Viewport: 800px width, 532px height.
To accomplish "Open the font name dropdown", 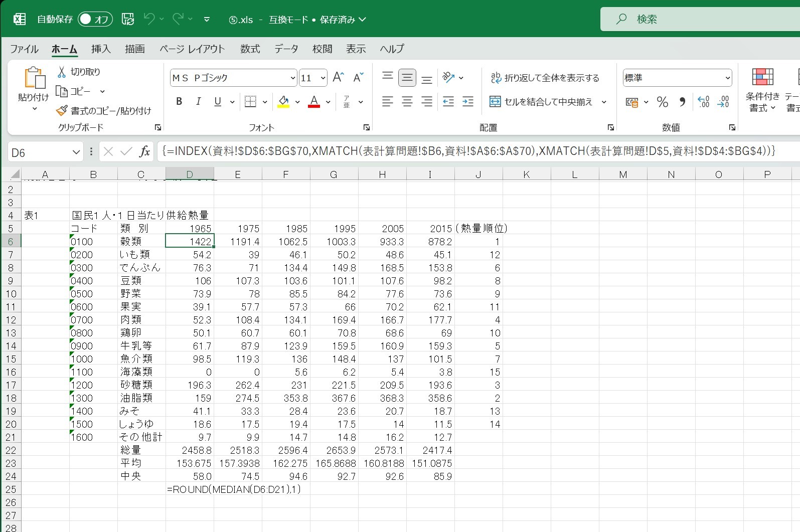I will 293,78.
